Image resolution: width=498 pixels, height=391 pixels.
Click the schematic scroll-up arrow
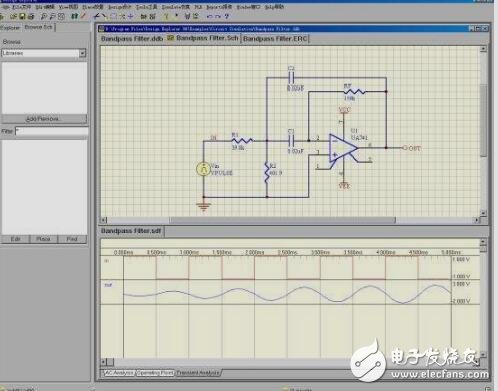click(483, 49)
